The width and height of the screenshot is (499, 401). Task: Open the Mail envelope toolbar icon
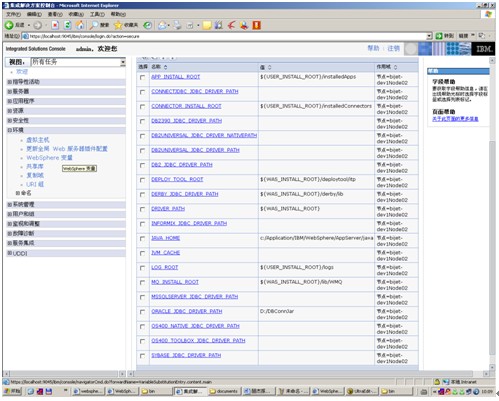point(162,25)
